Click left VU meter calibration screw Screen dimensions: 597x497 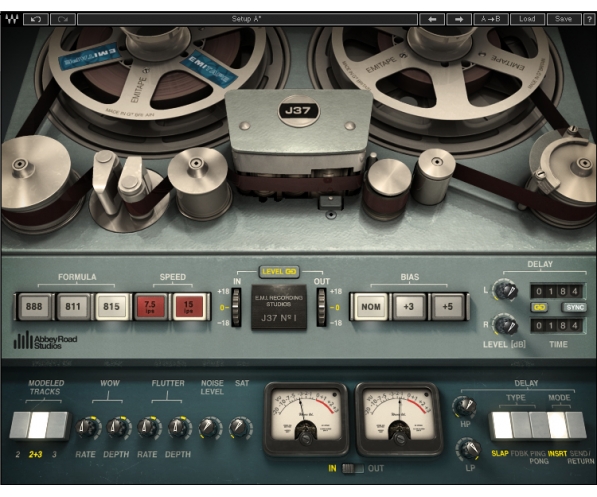306,438
